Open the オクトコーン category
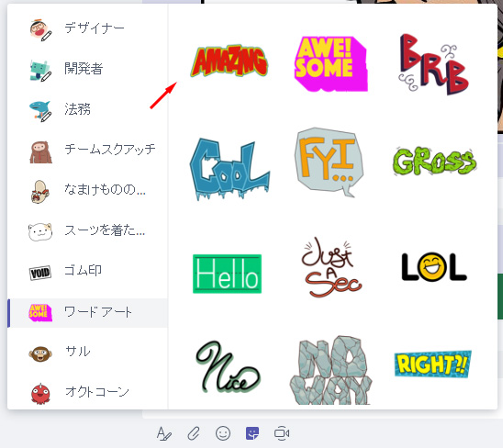Viewport: 503px width, 448px height. (x=88, y=392)
